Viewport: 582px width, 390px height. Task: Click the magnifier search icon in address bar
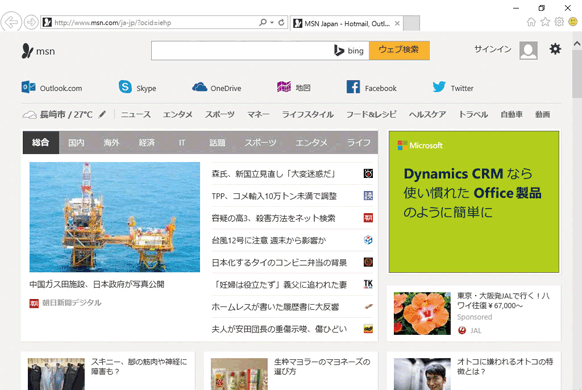pos(263,23)
